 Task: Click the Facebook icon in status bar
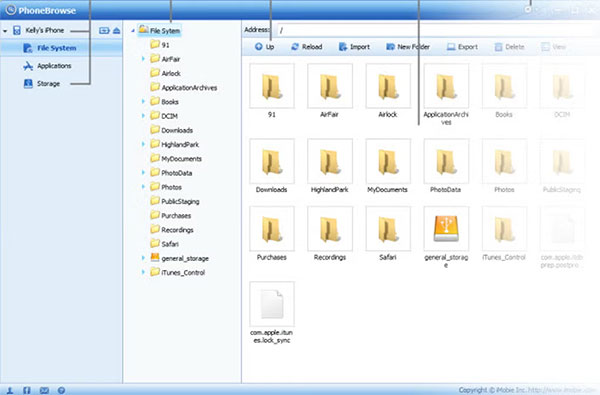tap(27, 390)
